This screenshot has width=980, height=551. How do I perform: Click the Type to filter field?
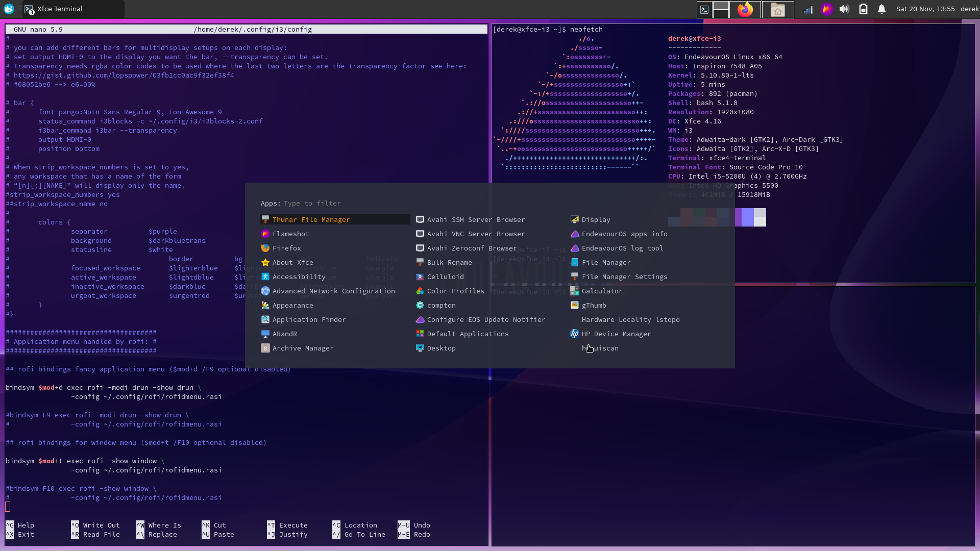(x=312, y=203)
